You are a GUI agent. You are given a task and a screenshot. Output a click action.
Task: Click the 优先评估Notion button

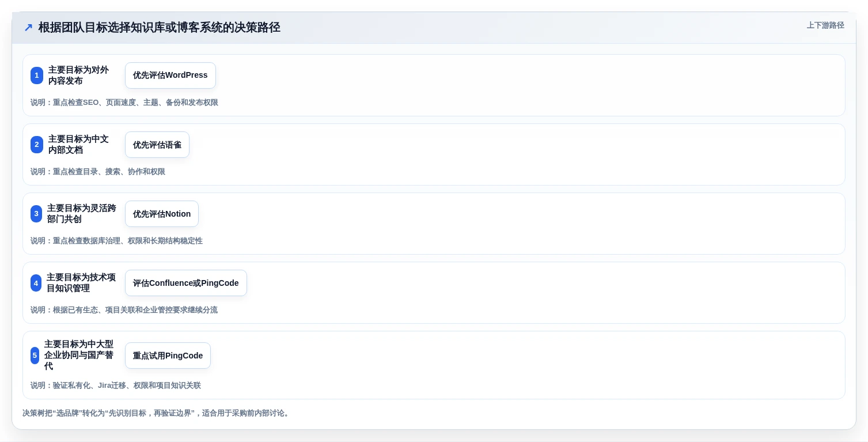pyautogui.click(x=162, y=214)
